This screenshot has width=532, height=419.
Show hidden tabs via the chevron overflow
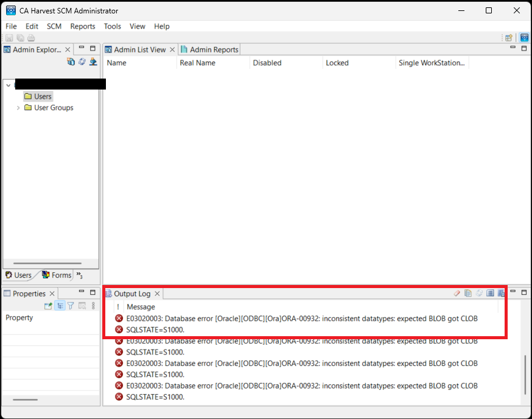(80, 275)
